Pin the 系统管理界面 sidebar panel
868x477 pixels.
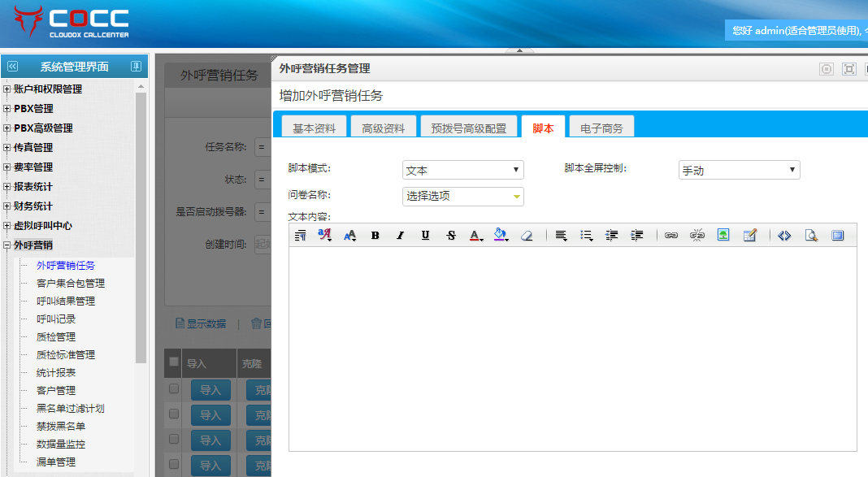[x=136, y=67]
